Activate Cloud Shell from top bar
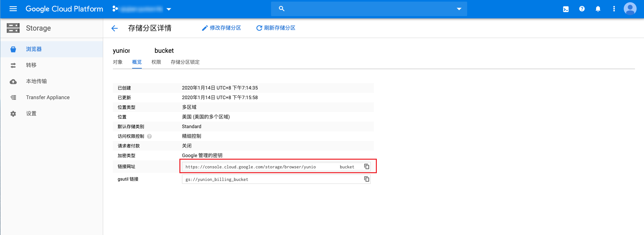Viewport: 644px width, 235px height. point(566,9)
